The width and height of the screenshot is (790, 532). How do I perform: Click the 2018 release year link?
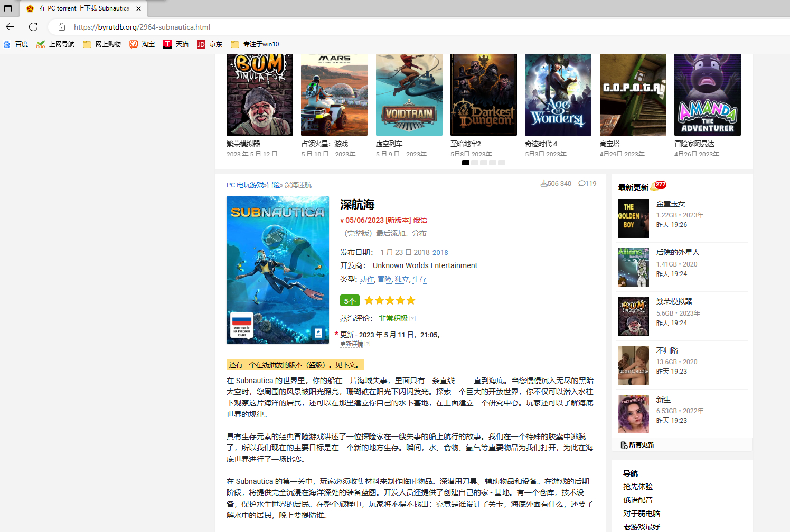click(x=440, y=253)
